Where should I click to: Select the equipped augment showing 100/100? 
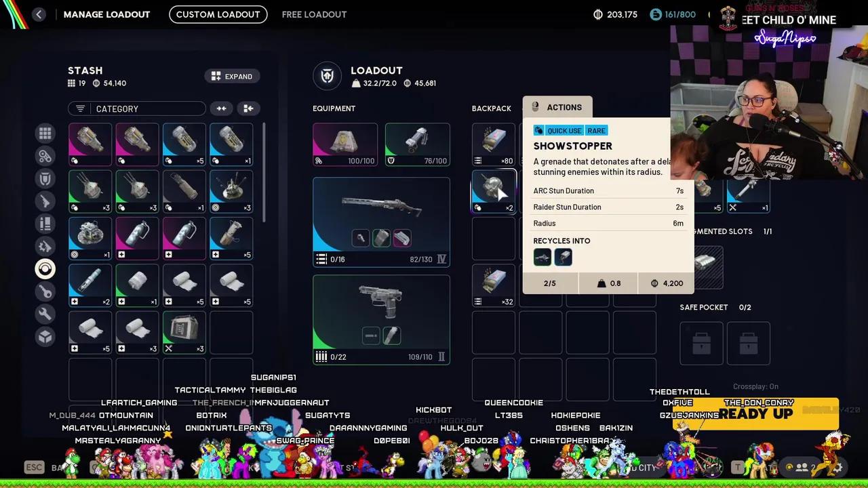point(345,144)
